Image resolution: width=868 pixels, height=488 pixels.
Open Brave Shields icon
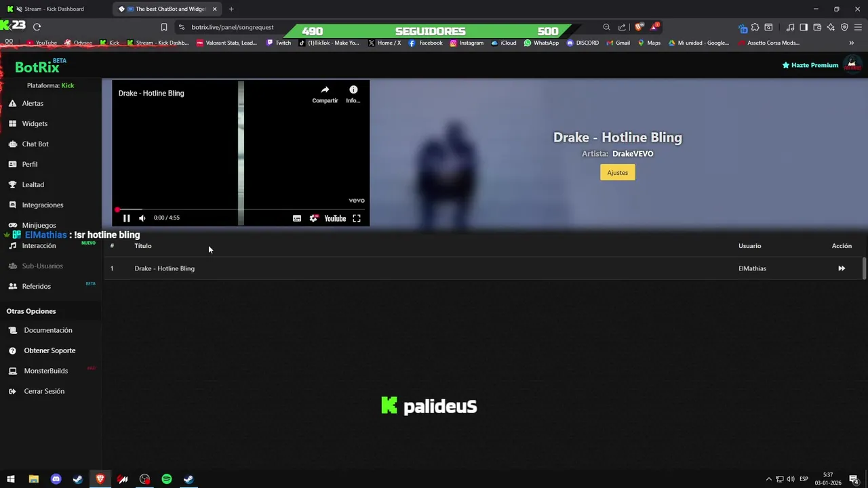point(639,27)
